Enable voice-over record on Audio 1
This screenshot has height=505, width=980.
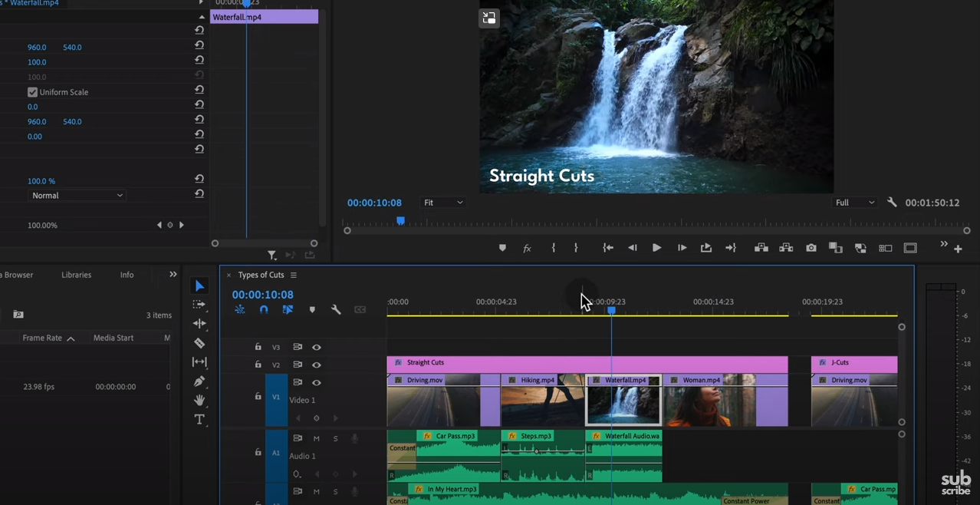(x=354, y=438)
